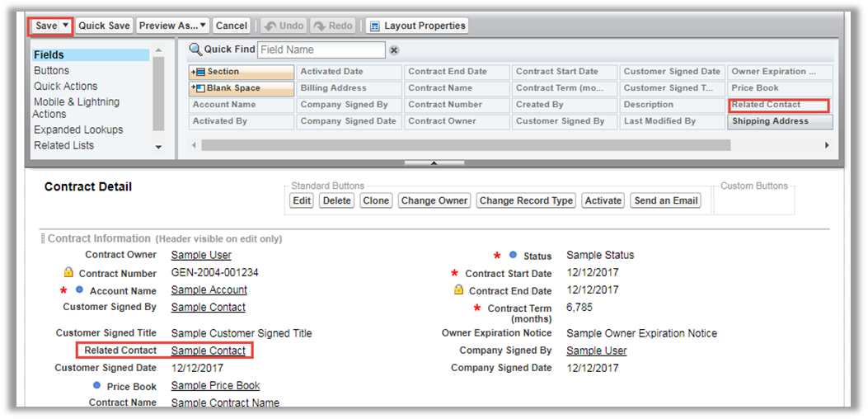Click the blue dot next to Status

(513, 256)
